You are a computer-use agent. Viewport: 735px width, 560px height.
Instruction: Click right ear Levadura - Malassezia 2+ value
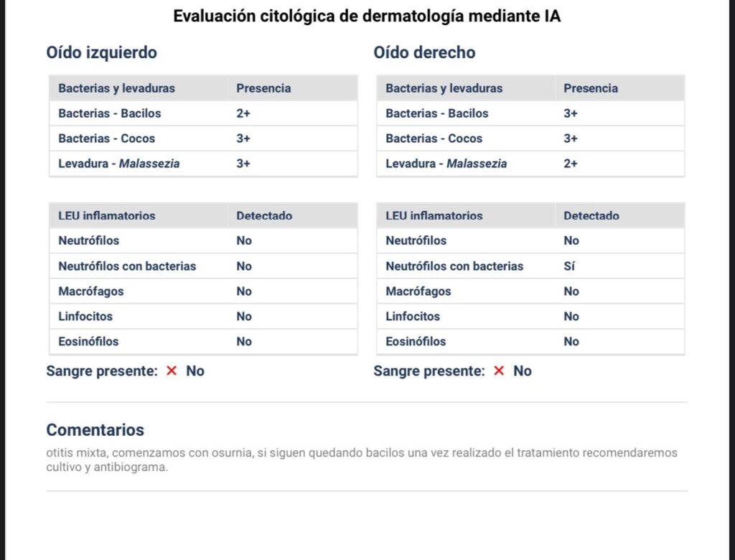pyautogui.click(x=571, y=164)
